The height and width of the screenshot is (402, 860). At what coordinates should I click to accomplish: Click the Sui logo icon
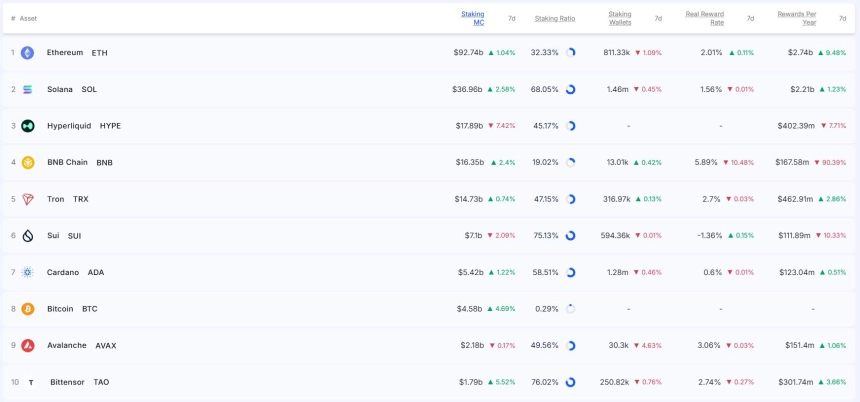click(x=27, y=236)
